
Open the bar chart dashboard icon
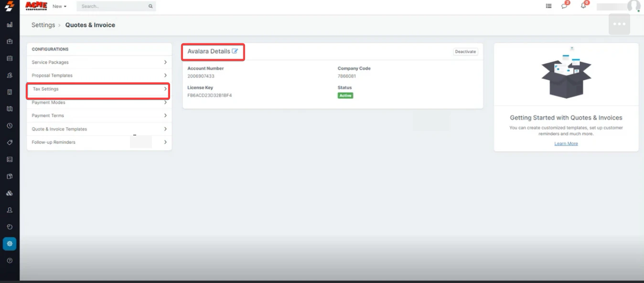[10, 25]
